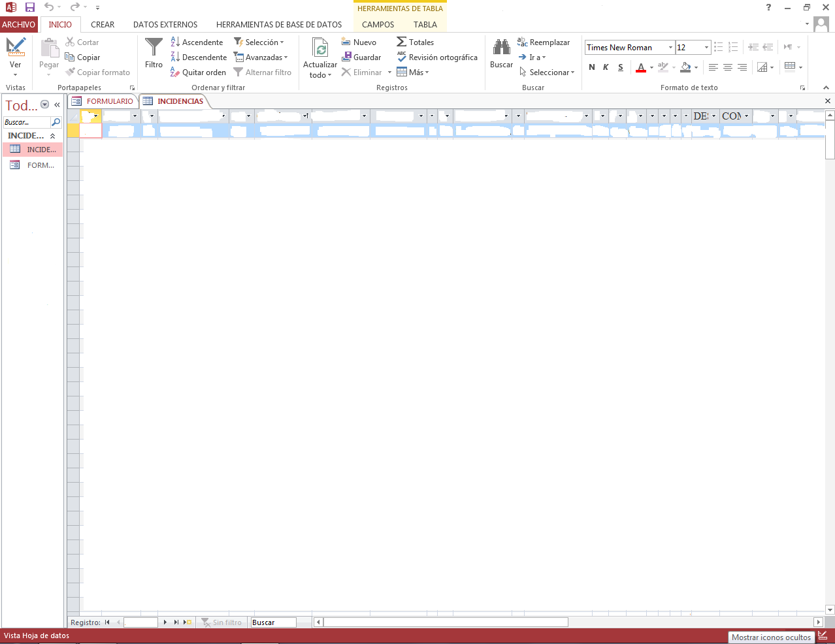Image resolution: width=835 pixels, height=644 pixels.
Task: Switch to the CREAR ribbon tab
Action: click(103, 24)
